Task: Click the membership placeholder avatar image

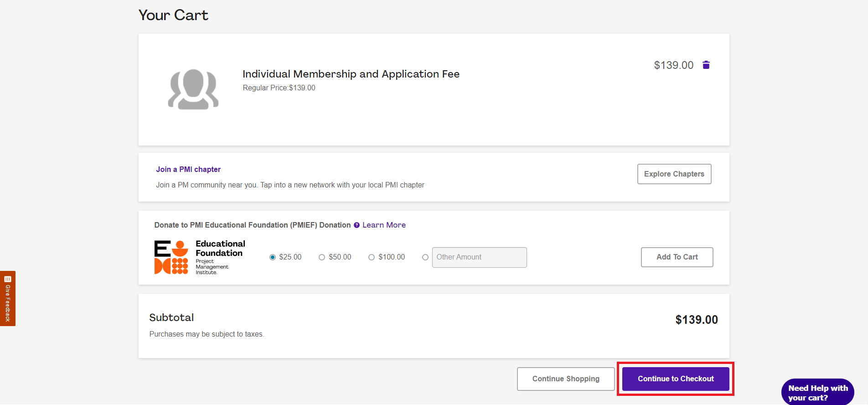Action: pos(193,89)
